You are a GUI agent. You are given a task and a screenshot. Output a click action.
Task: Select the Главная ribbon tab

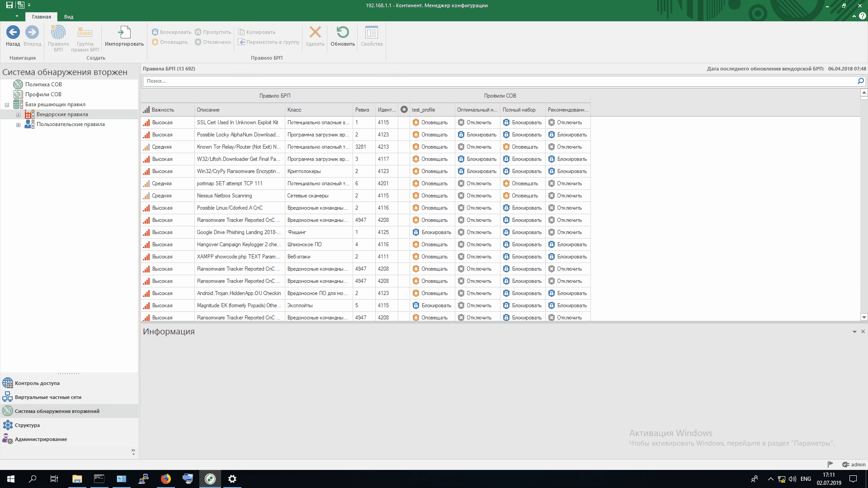click(41, 17)
